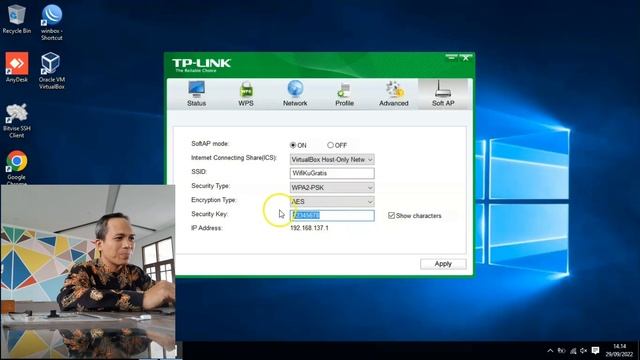Open the AnyDesk desktop icon

click(16, 67)
